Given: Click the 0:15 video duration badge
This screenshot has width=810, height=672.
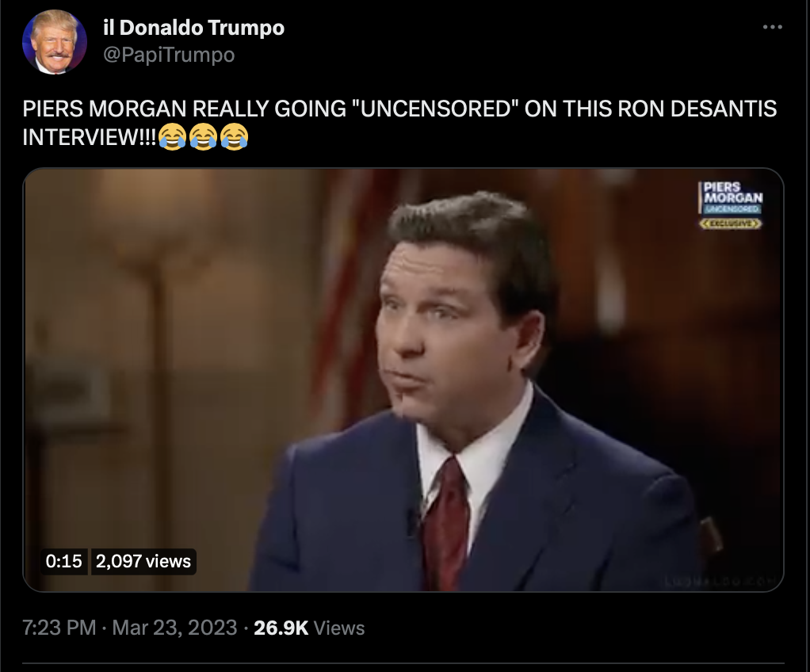Looking at the screenshot, I should click(64, 561).
